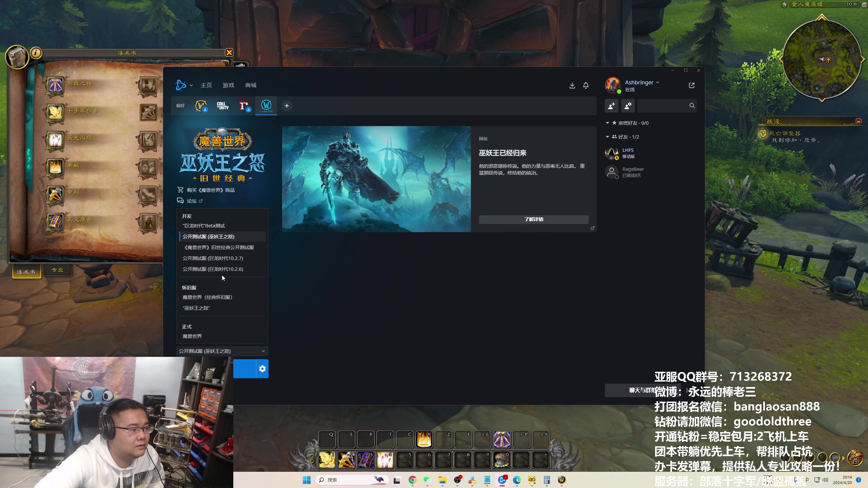Select 魔兽世界 (经典怀旧服) version
Image resolution: width=868 pixels, height=488 pixels.
(x=207, y=297)
